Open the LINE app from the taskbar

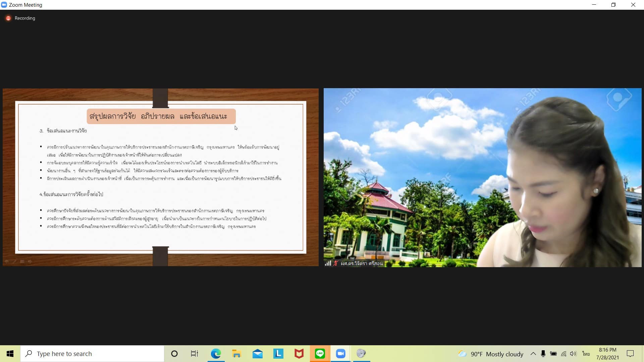[x=320, y=354]
